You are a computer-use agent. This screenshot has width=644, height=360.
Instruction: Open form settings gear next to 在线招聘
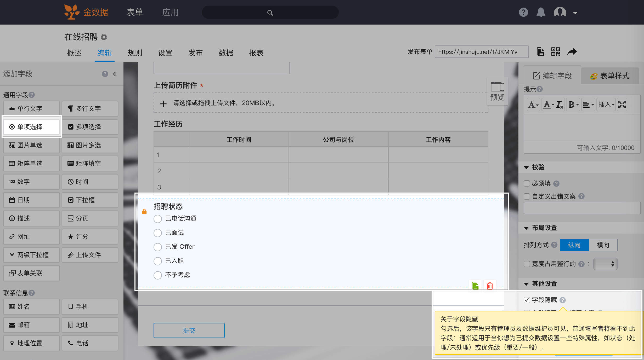[104, 37]
